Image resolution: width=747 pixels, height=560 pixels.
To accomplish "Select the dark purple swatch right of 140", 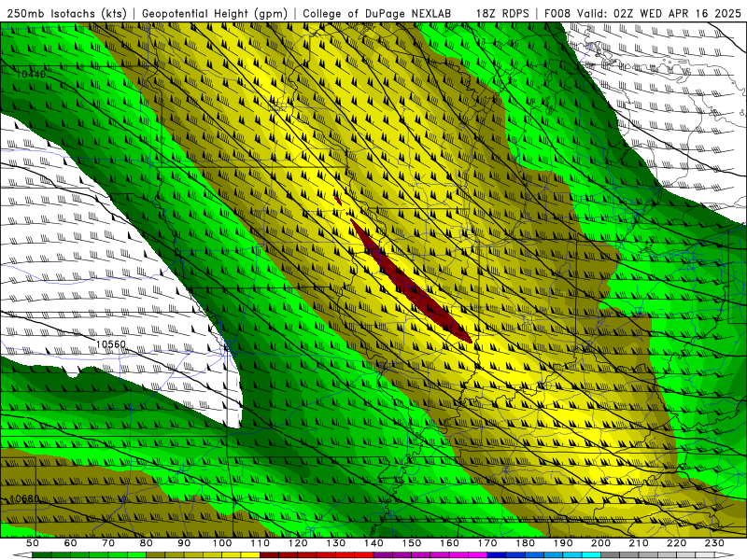I will point(383,555).
